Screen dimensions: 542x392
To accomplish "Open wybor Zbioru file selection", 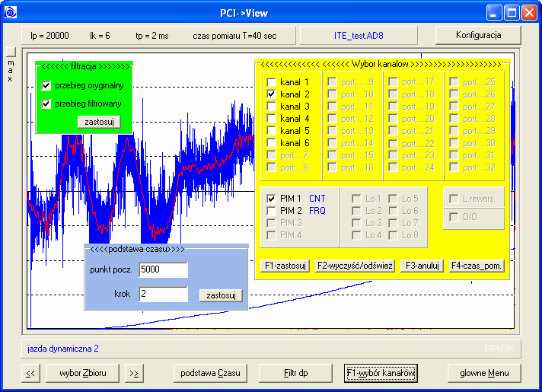I will click(x=83, y=373).
